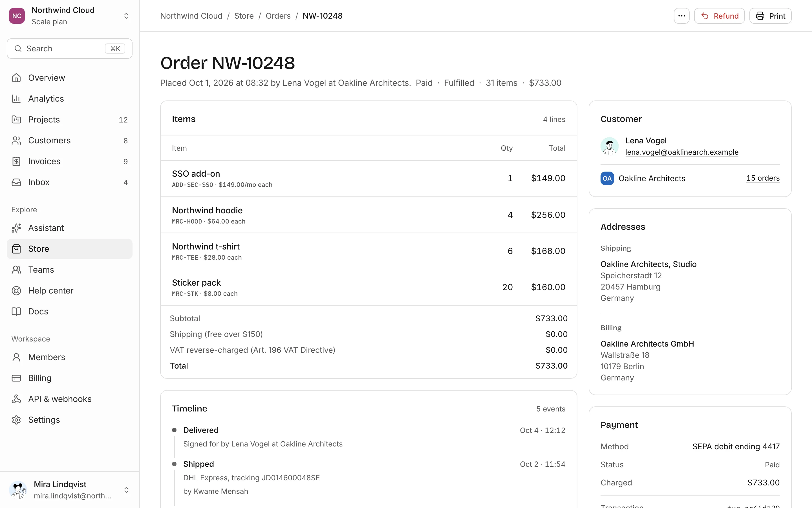Click the NC workspace logo badge
Image resolution: width=812 pixels, height=508 pixels.
17,16
